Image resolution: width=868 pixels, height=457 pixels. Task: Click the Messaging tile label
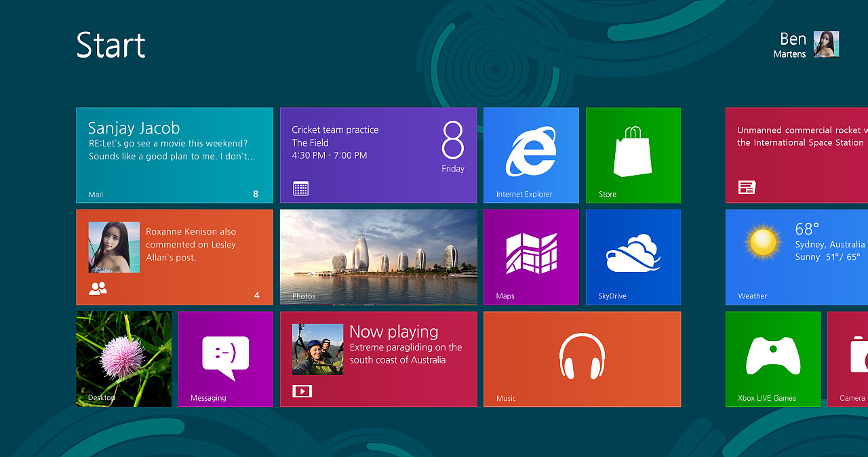click(x=208, y=398)
